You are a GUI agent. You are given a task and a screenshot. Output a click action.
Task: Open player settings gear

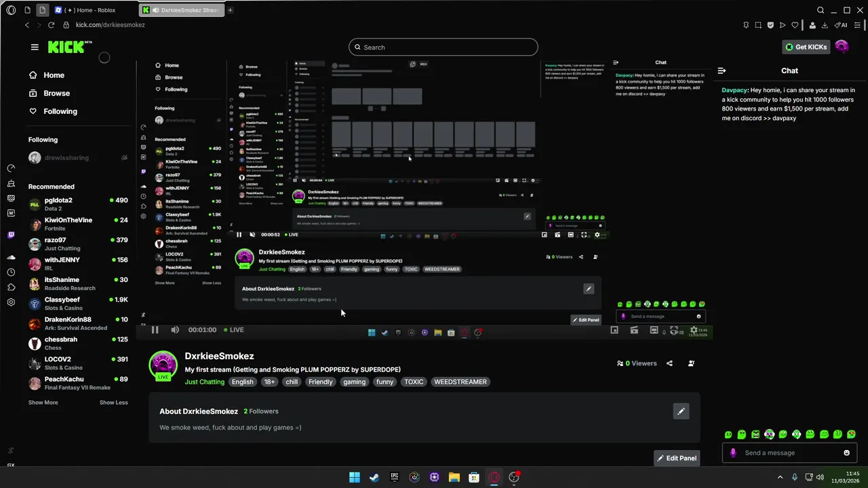pos(694,330)
